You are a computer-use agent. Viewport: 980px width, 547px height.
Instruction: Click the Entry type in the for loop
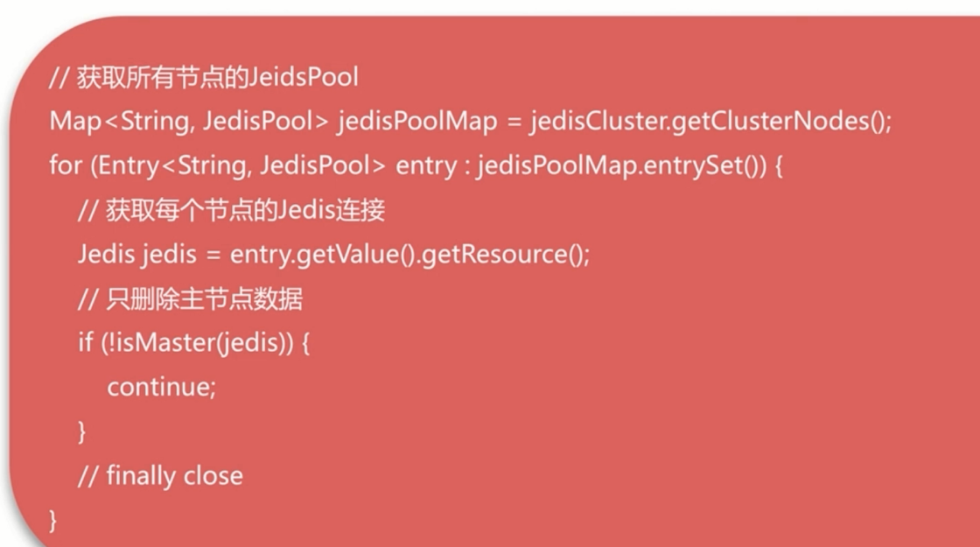[x=122, y=166]
